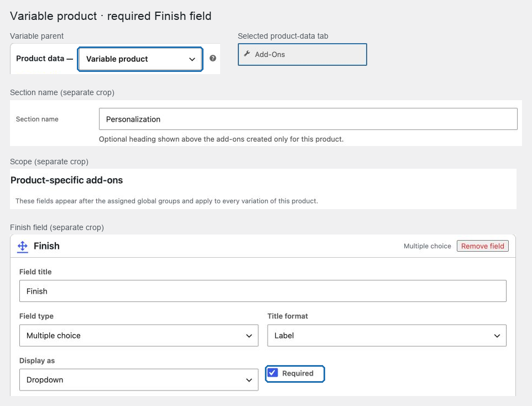Click the "Required" label text
The width and height of the screenshot is (532, 406).
pyautogui.click(x=298, y=373)
